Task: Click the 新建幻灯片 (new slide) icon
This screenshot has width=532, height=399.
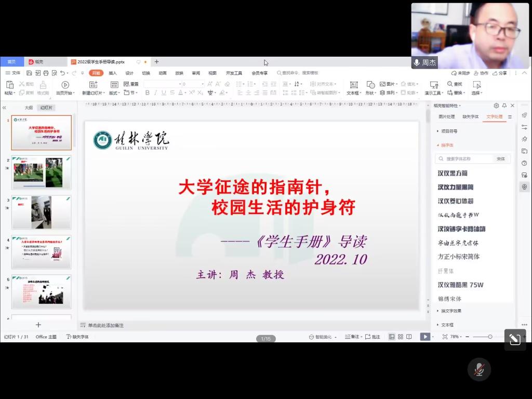Action: (x=93, y=85)
